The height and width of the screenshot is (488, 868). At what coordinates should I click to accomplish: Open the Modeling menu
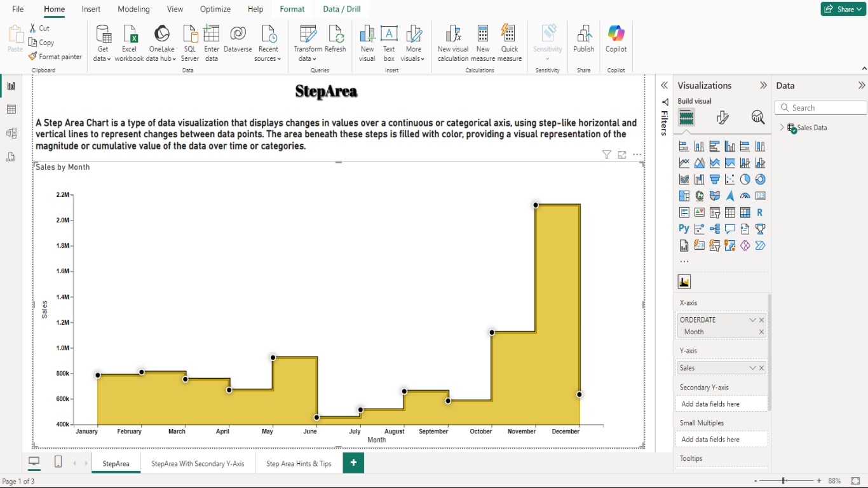(133, 9)
